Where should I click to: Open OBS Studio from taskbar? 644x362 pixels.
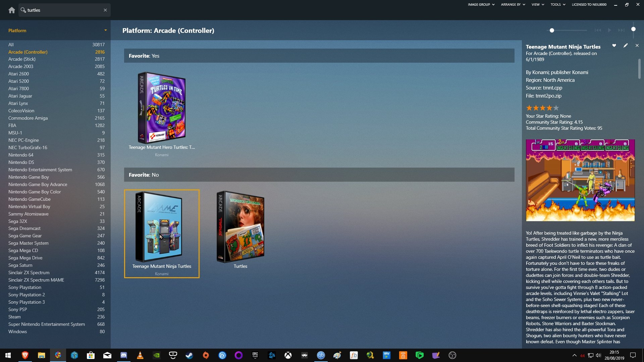[x=452, y=355]
